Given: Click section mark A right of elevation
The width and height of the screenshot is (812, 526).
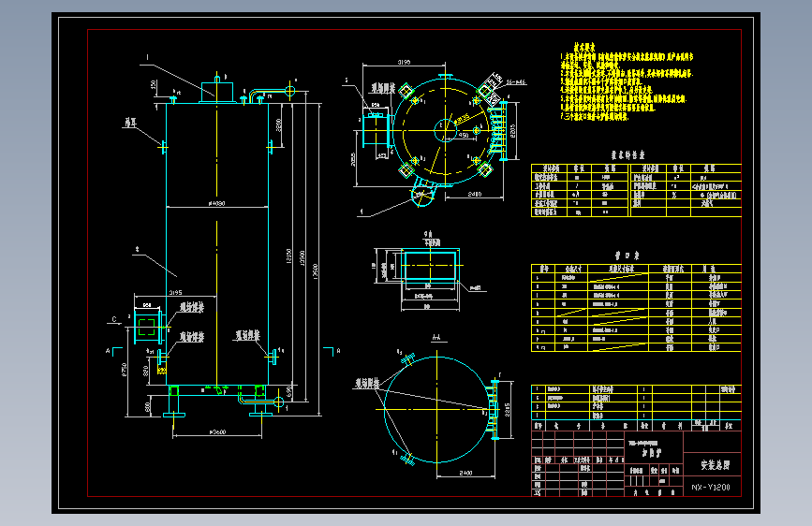Looking at the screenshot, I should [x=338, y=351].
